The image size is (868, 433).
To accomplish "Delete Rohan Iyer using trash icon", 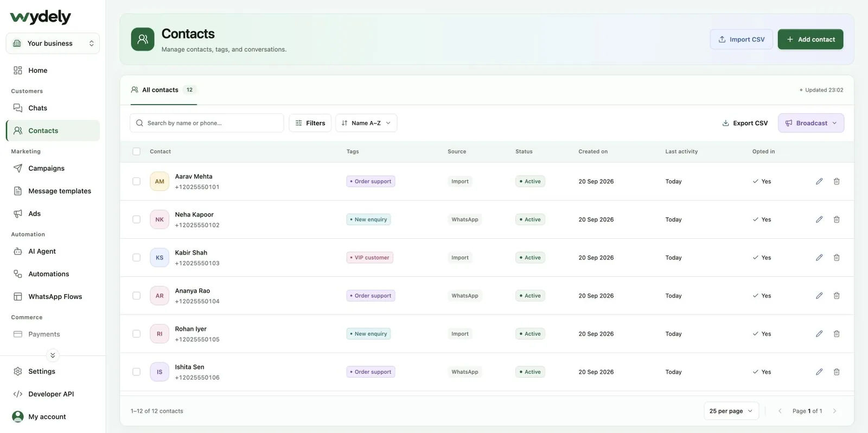I will [x=837, y=334].
